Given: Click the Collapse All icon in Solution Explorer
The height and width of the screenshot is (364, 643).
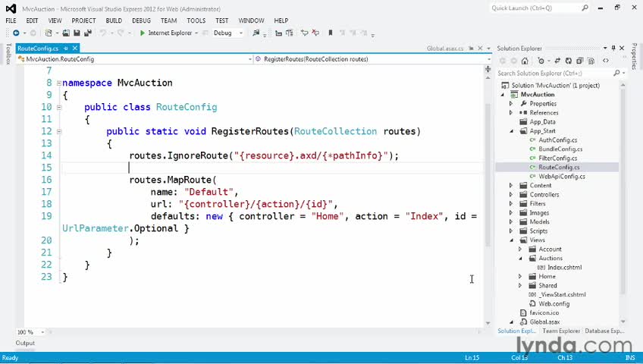Looking at the screenshot, I should click(x=579, y=61).
